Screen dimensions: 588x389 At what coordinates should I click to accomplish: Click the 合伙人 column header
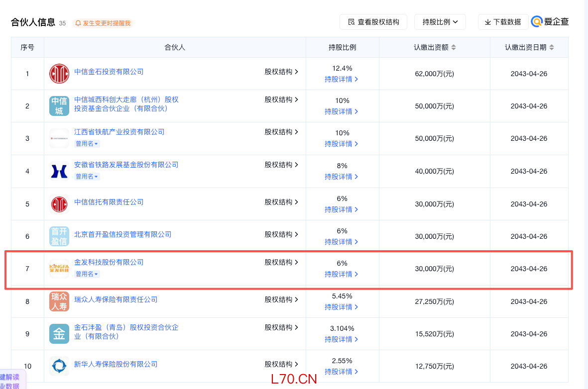pos(175,47)
